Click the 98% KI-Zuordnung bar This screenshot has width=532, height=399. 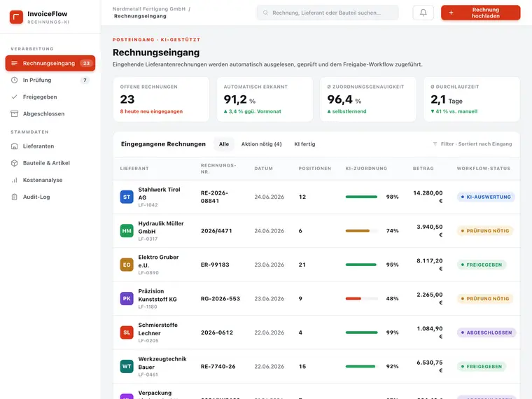pos(362,197)
